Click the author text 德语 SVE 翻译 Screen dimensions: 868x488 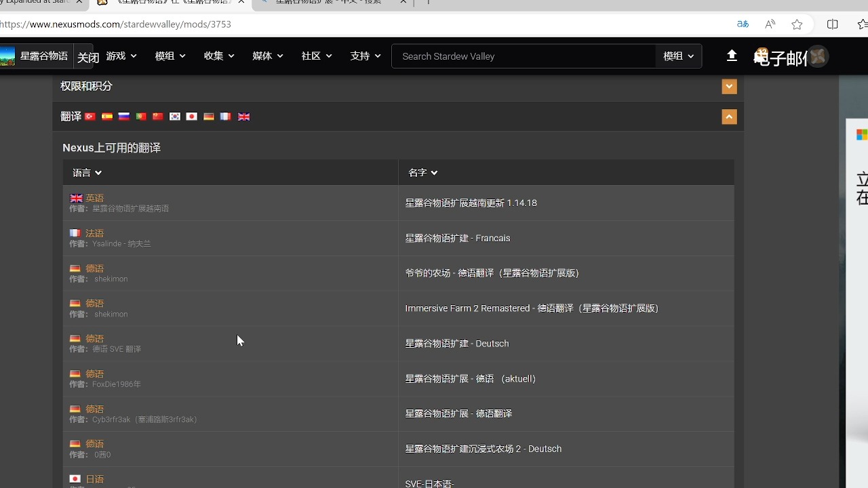coord(117,349)
